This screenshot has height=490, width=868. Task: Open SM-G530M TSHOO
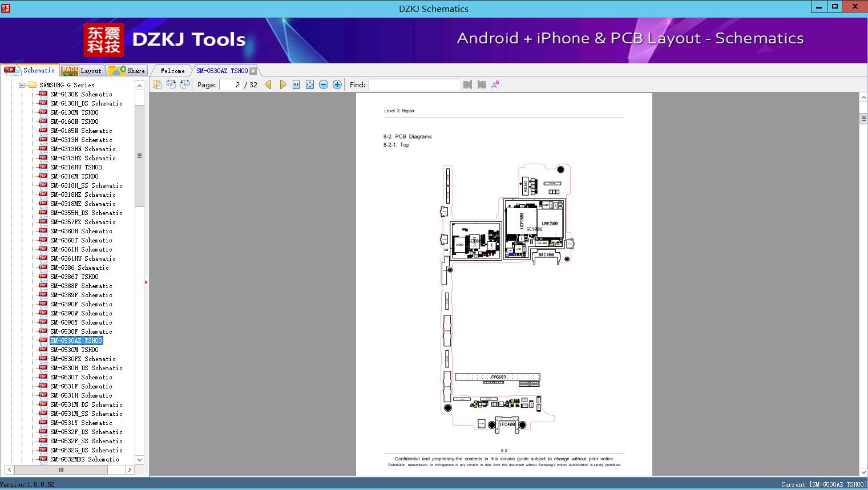click(x=74, y=350)
